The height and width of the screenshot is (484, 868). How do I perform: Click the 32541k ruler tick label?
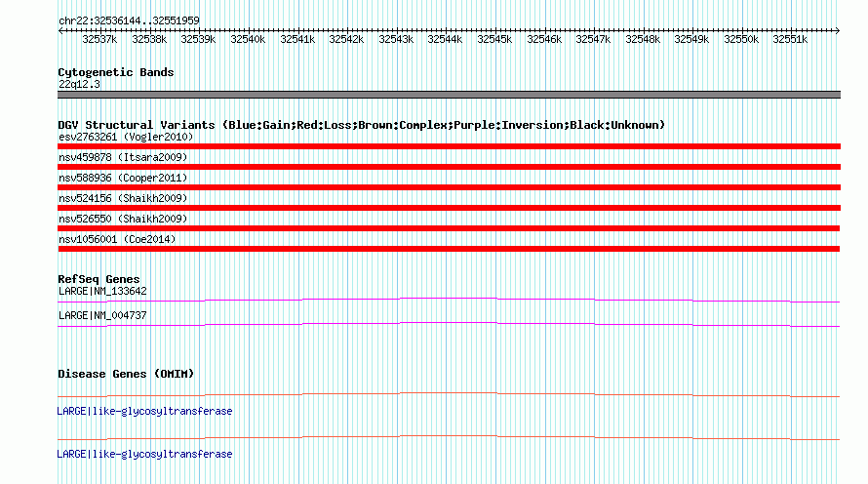297,39
